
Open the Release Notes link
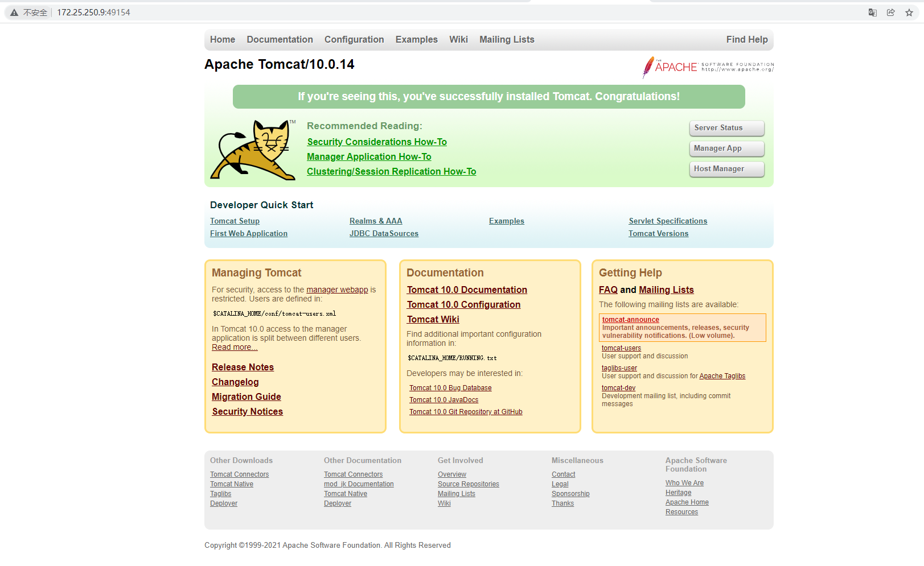243,367
